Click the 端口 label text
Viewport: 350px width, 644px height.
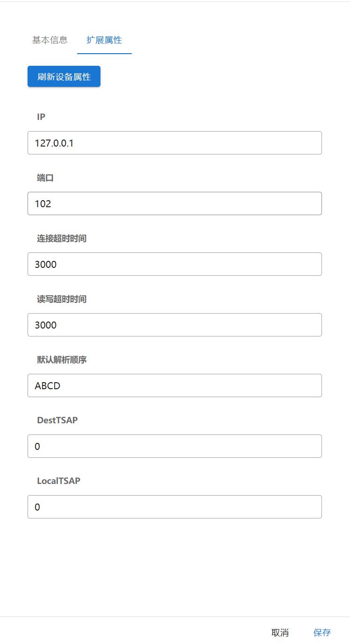(45, 178)
